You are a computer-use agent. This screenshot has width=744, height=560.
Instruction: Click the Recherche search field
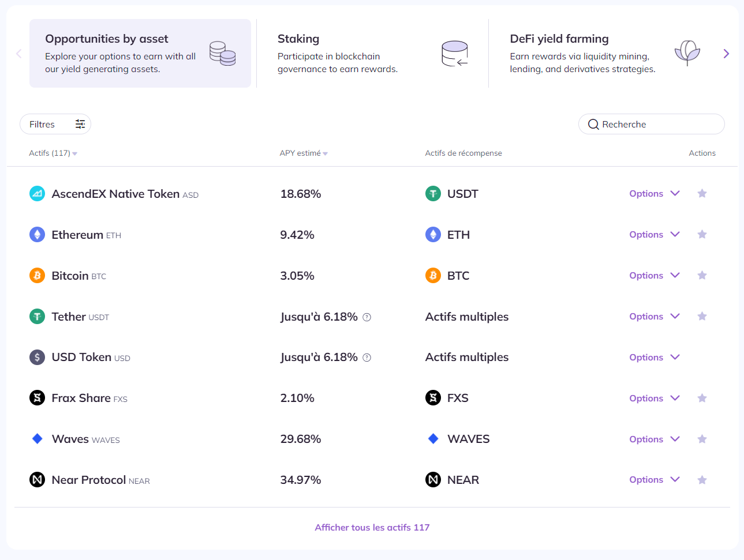tap(652, 124)
